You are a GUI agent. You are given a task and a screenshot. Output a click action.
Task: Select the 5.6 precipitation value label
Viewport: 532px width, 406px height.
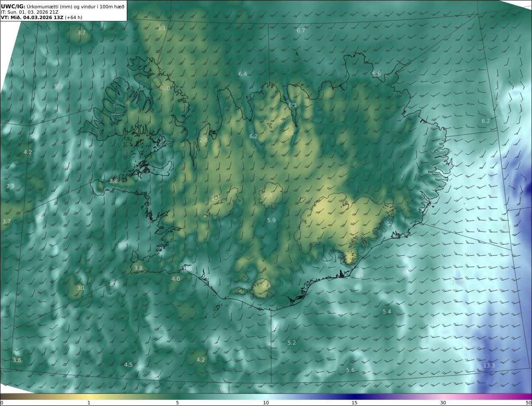click(x=350, y=370)
